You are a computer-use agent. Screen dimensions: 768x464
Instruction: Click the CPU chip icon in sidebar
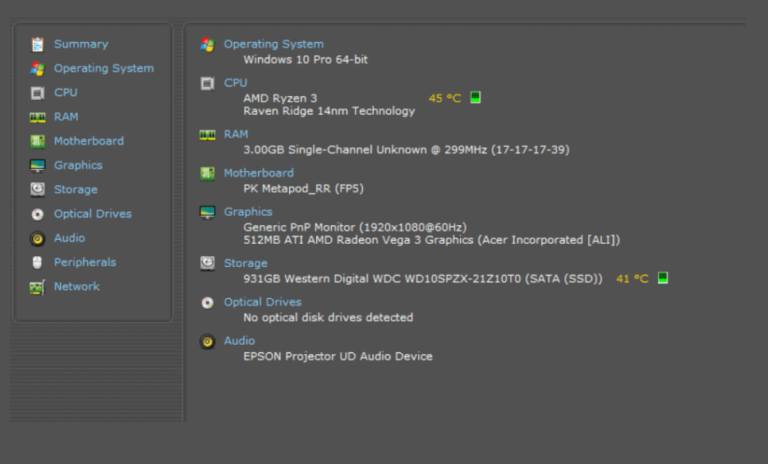coord(37,93)
